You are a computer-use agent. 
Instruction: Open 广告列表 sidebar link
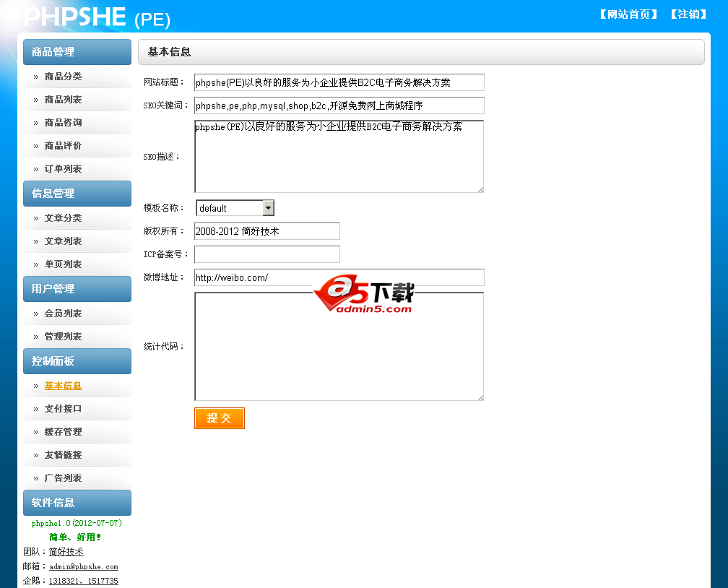click(63, 478)
